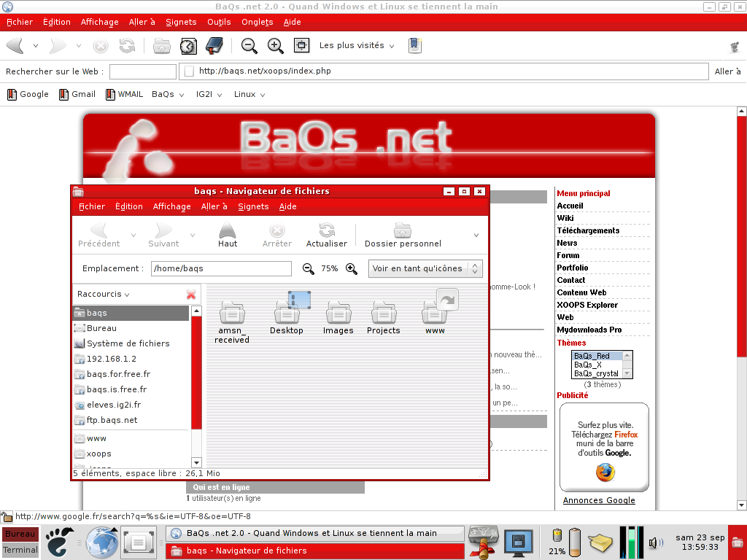Click the bookmark page icon after Les plus visités
747x560 pixels.
[415, 46]
